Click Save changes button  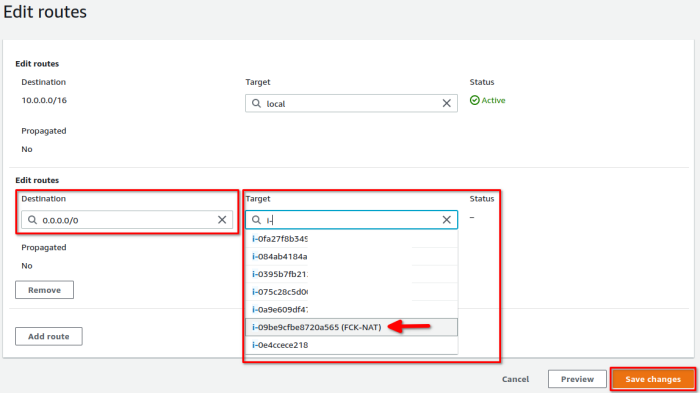[x=653, y=379]
